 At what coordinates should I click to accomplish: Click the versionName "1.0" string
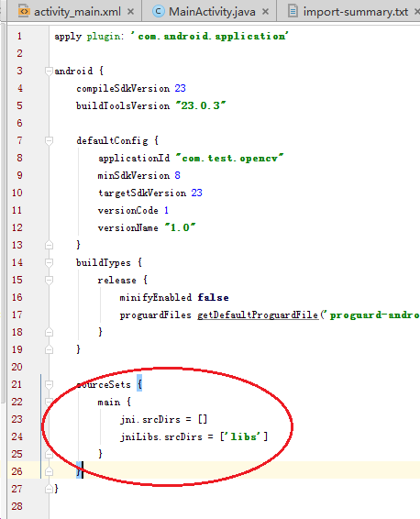(x=181, y=227)
